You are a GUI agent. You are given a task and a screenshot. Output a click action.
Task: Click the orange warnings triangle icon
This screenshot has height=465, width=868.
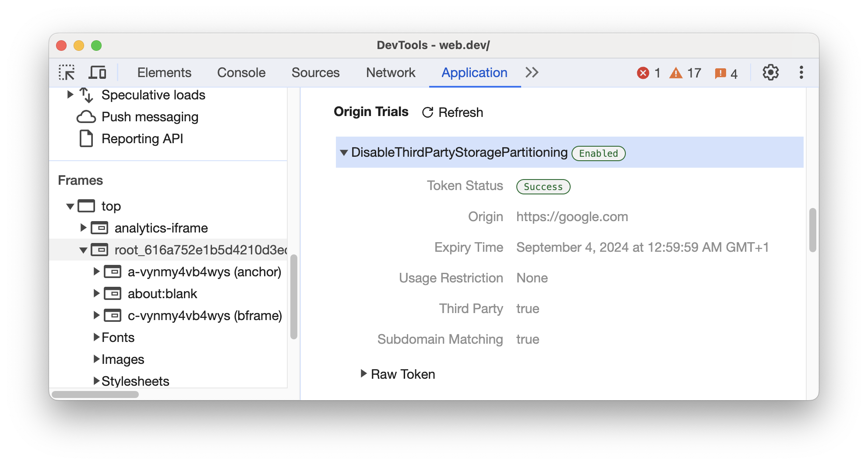coord(676,73)
